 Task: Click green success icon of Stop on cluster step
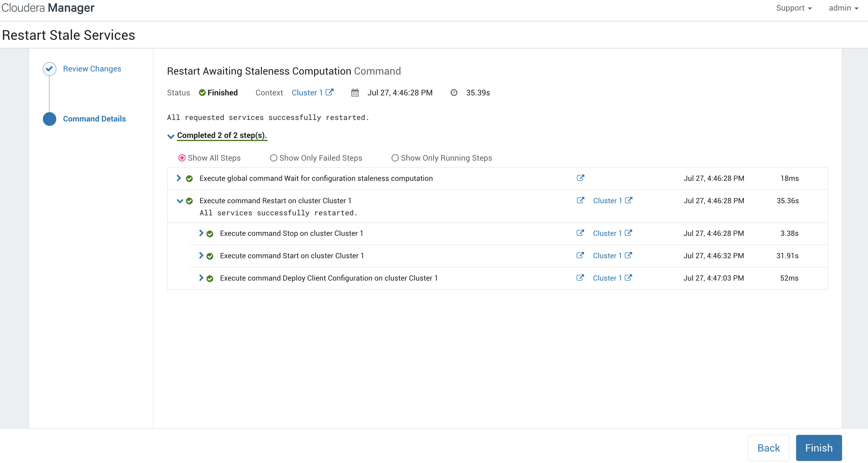210,234
